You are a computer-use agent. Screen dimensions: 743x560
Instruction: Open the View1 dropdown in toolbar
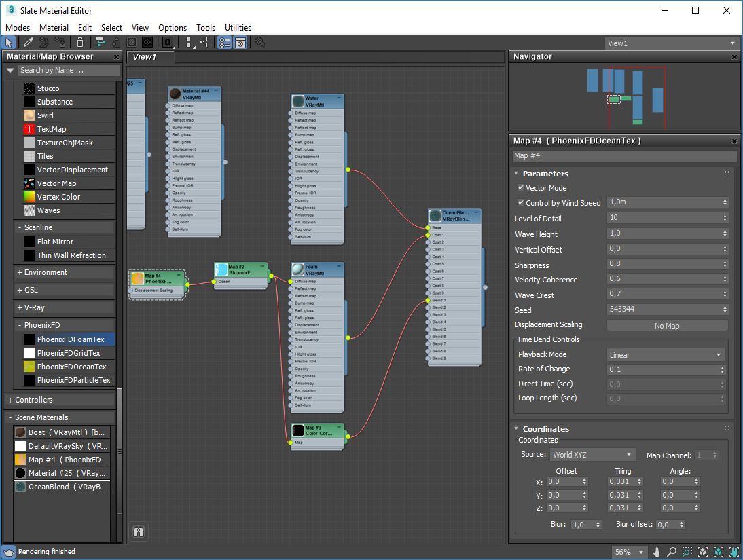pos(672,43)
